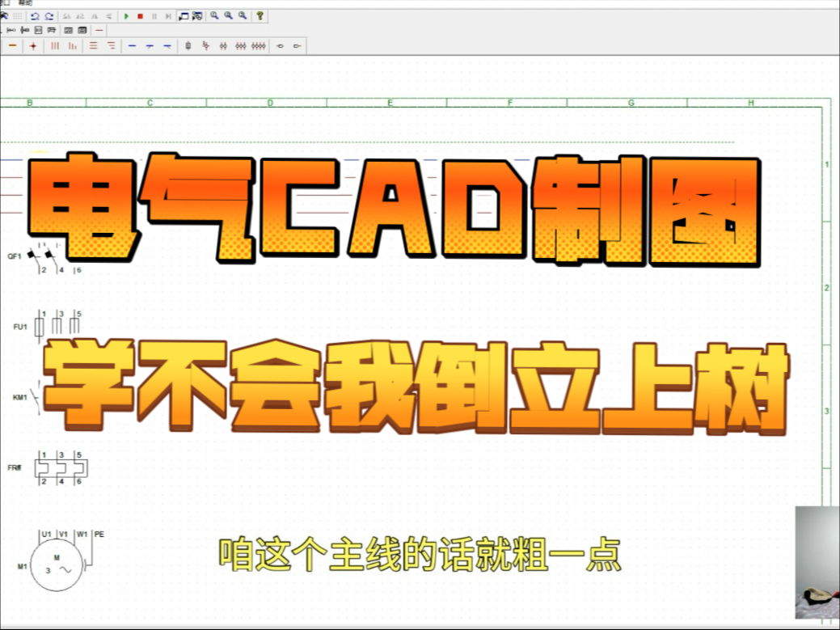Toggle the selection pointer tool

(3, 15)
